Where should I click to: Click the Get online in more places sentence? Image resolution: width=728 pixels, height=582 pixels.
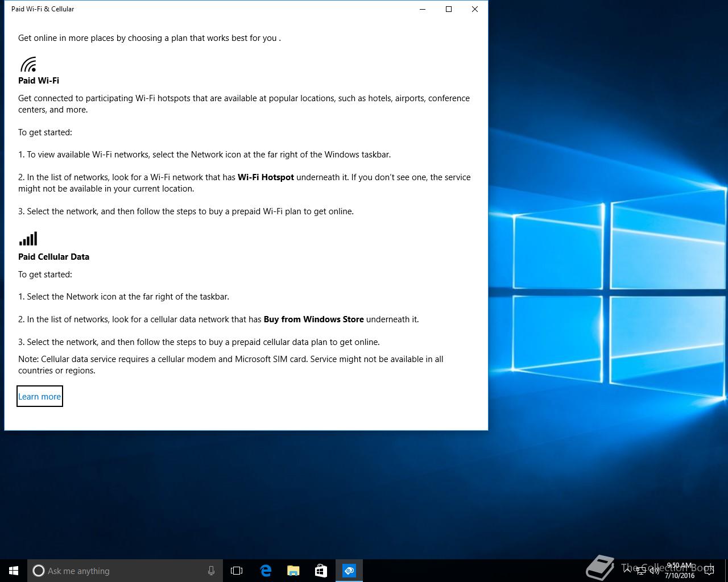click(x=150, y=38)
